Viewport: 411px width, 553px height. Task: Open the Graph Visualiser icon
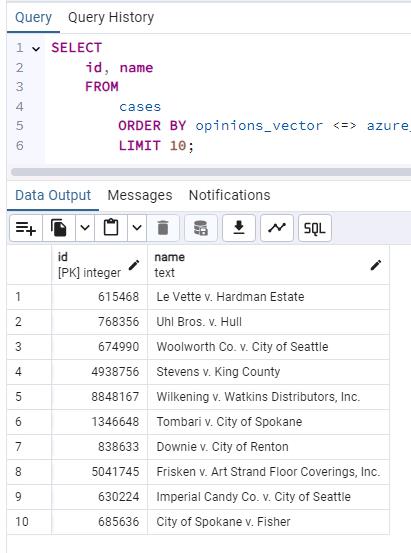(x=277, y=228)
